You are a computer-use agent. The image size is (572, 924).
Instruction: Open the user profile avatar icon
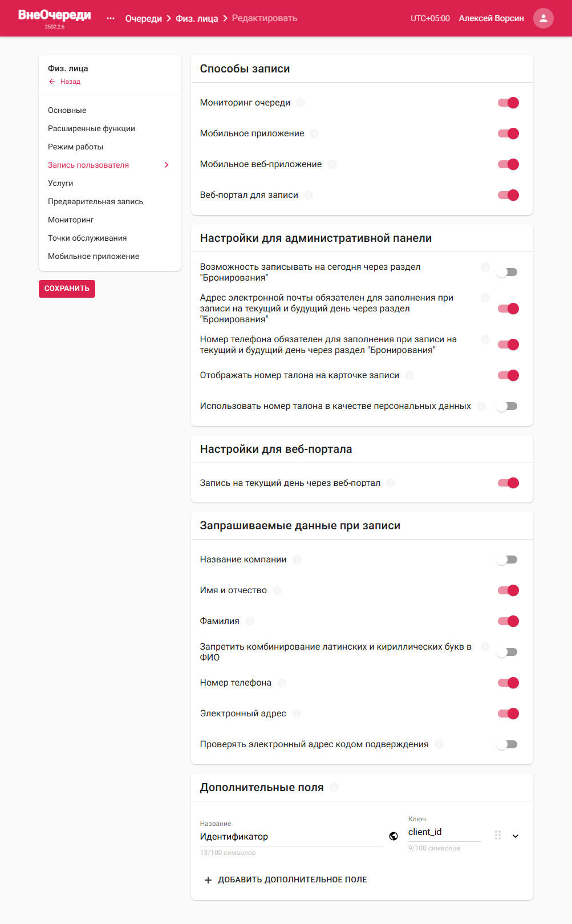pyautogui.click(x=543, y=18)
